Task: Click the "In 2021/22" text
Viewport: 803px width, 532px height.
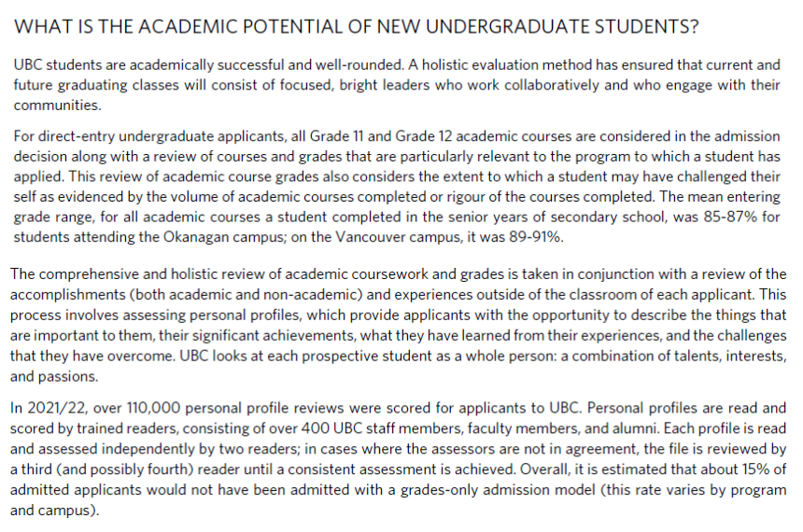Action: (49, 408)
